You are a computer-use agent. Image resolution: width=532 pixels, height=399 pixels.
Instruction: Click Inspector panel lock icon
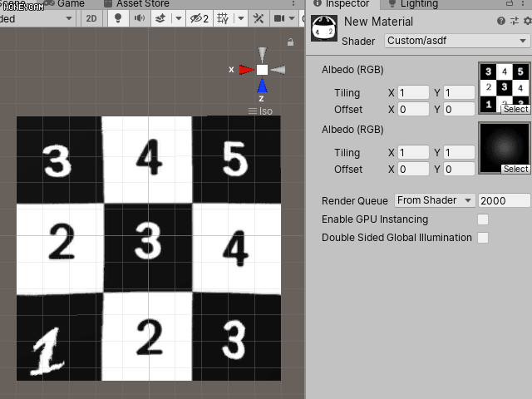point(510,3)
